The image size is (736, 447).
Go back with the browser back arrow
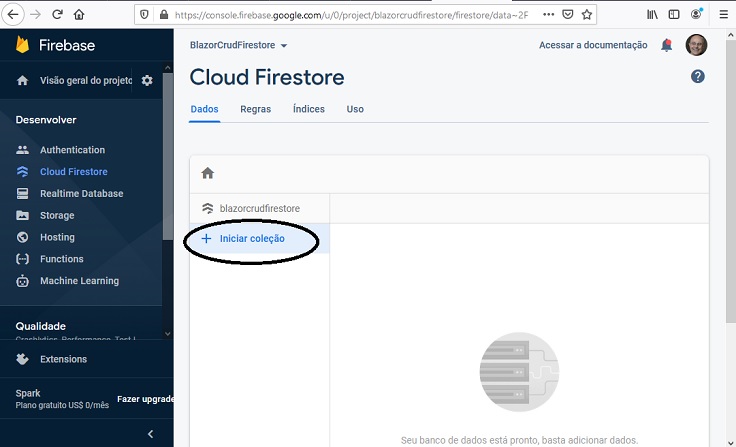(x=13, y=15)
